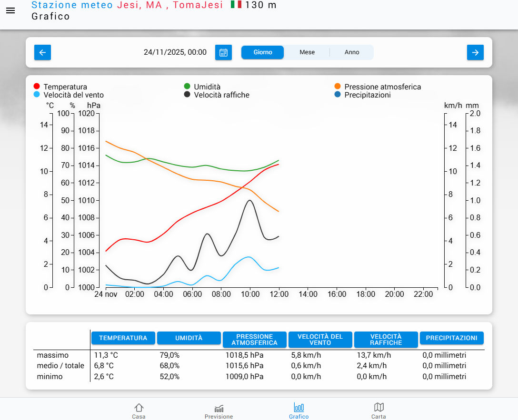
Task: Click the date field 24/11/2025, 00:00
Action: (175, 52)
